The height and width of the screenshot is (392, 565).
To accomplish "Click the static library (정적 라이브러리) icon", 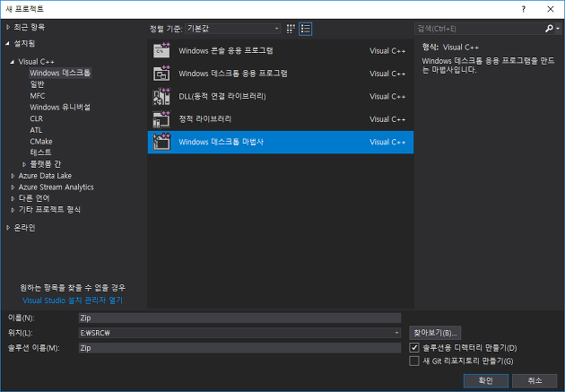I will coord(161,119).
